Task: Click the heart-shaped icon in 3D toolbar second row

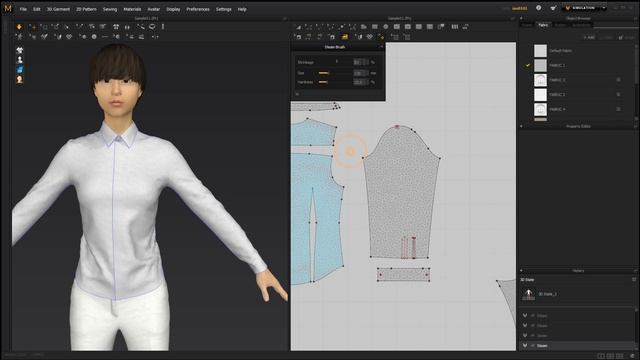Action: click(69, 37)
